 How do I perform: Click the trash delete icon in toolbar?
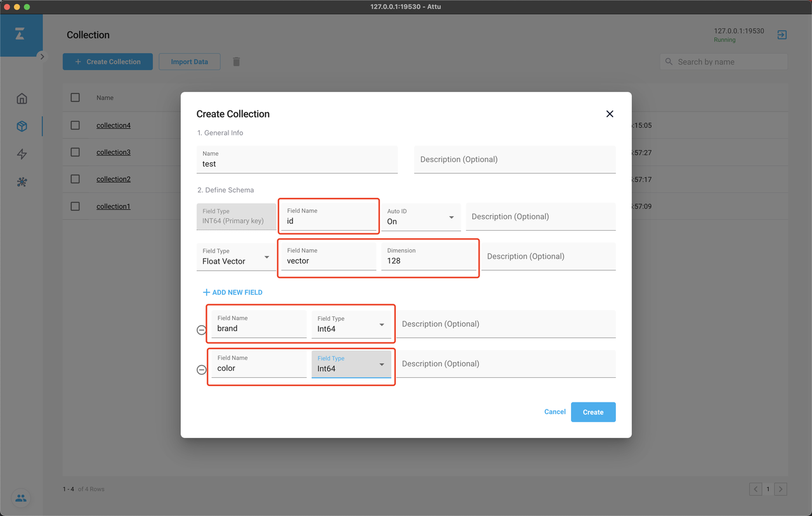(237, 61)
